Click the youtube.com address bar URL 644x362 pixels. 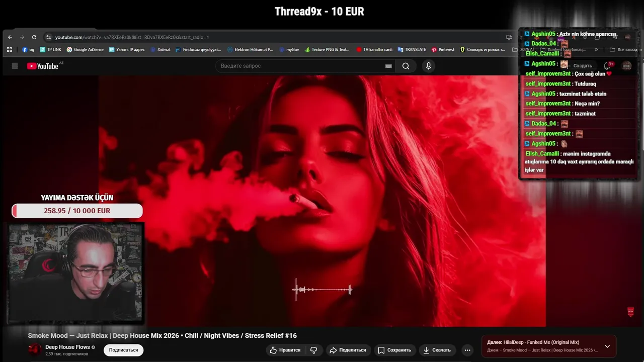tap(132, 37)
